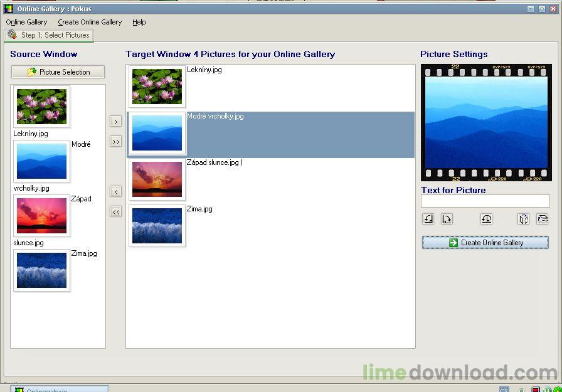This screenshot has width=562, height=392.
Task: Add all pictures with double right arrow
Action: (115, 142)
